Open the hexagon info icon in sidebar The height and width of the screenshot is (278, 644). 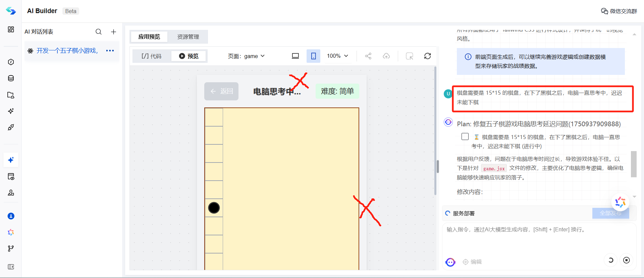click(11, 62)
